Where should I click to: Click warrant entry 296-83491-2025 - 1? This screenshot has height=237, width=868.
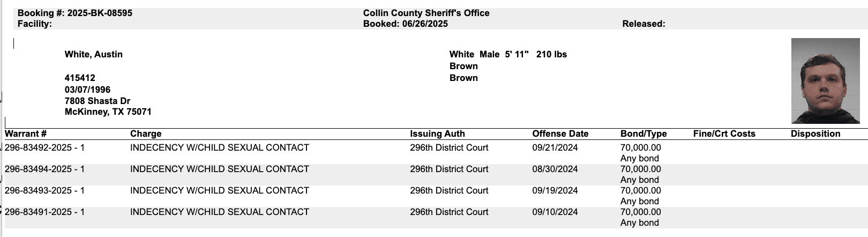[x=44, y=212]
